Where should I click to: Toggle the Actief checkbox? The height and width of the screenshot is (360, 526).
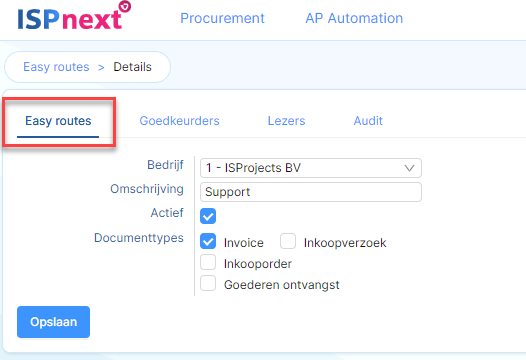coord(208,216)
